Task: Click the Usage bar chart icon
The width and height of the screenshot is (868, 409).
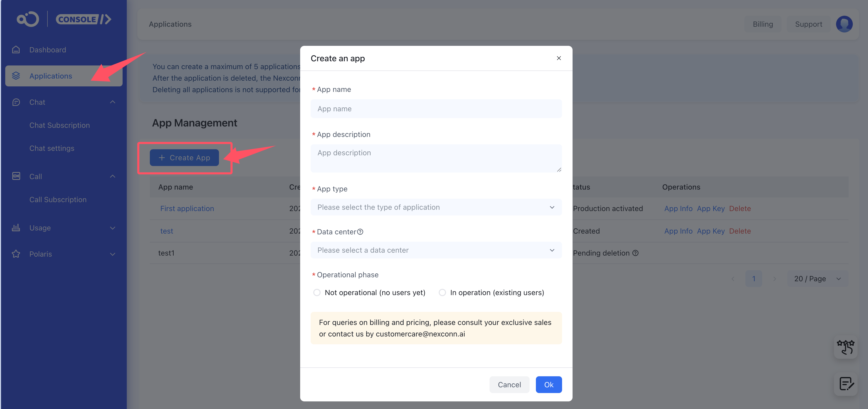Action: (16, 228)
